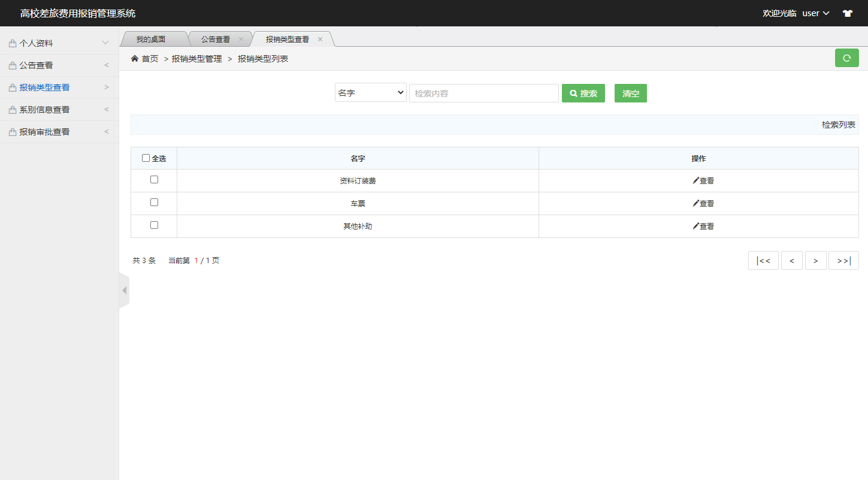This screenshot has height=480, width=868.
Task: Collapse the sidebar using the arrow handle
Action: click(x=124, y=291)
